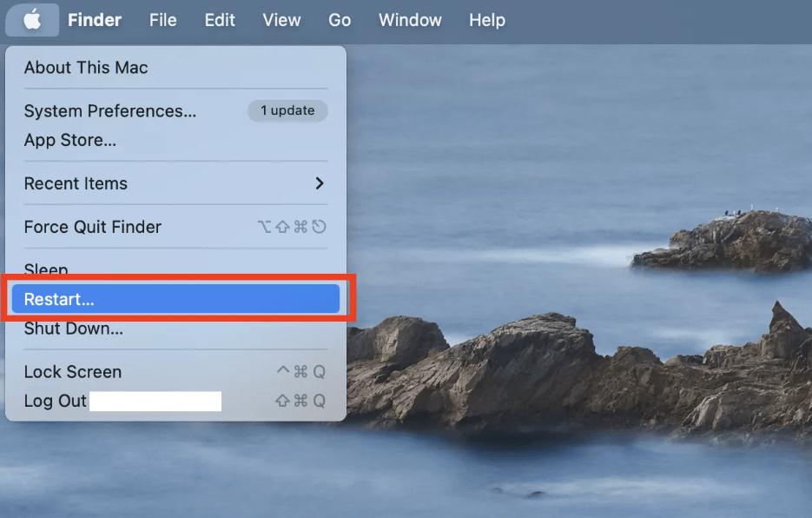This screenshot has width=812, height=518.
Task: Click the 1 update badge
Action: pos(287,110)
